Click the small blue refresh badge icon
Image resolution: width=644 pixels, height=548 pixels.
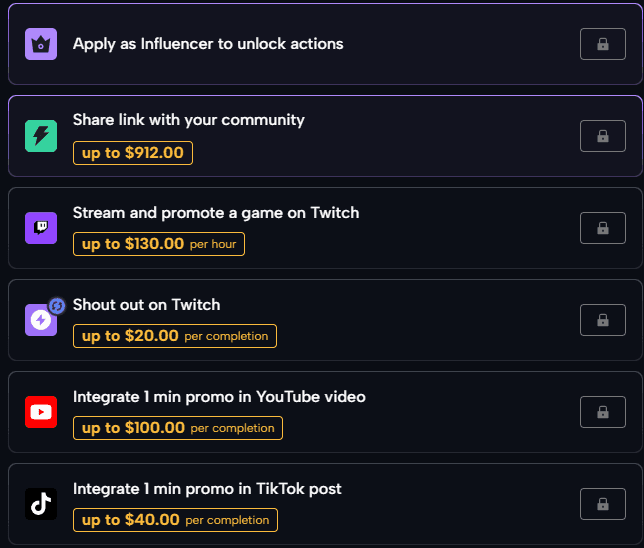57,306
